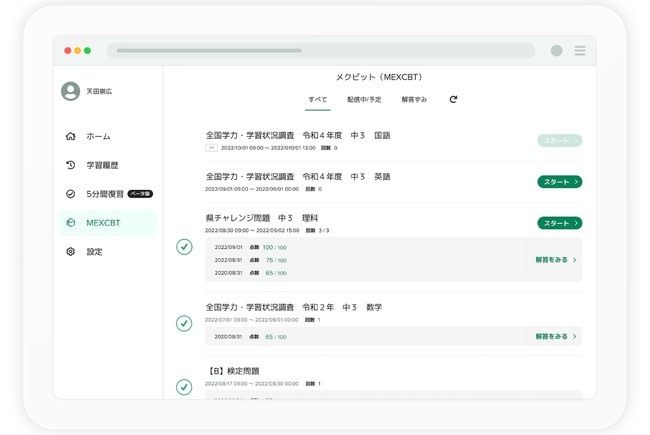Open 5分間復習 in sidebar
This screenshot has width=650, height=435.
[107, 194]
